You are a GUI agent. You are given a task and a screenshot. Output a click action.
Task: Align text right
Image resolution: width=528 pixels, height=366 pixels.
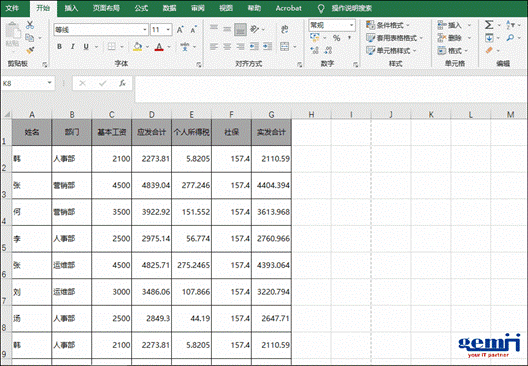point(240,46)
